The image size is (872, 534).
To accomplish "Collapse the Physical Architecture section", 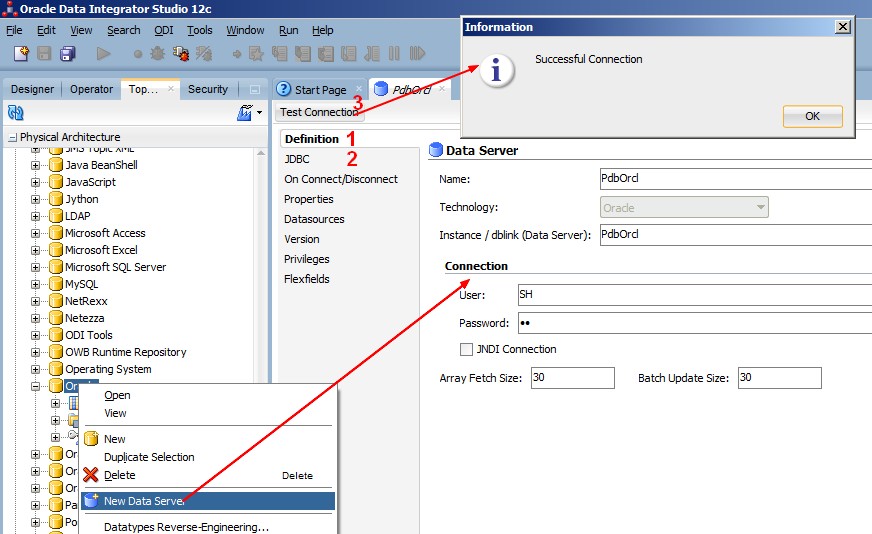I will tap(12, 138).
